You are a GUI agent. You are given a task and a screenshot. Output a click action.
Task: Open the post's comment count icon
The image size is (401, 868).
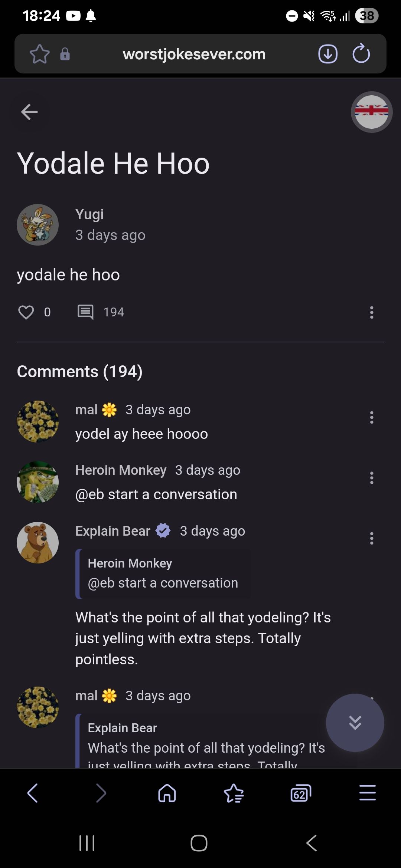coord(85,312)
